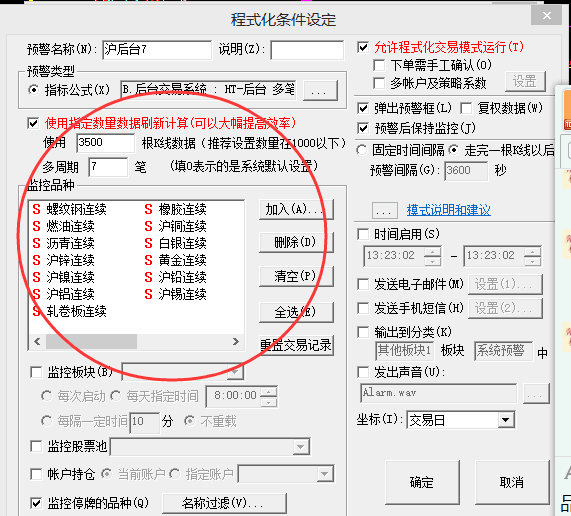Enable 发出声音 checkbox
571x516 pixels.
pyautogui.click(x=363, y=372)
